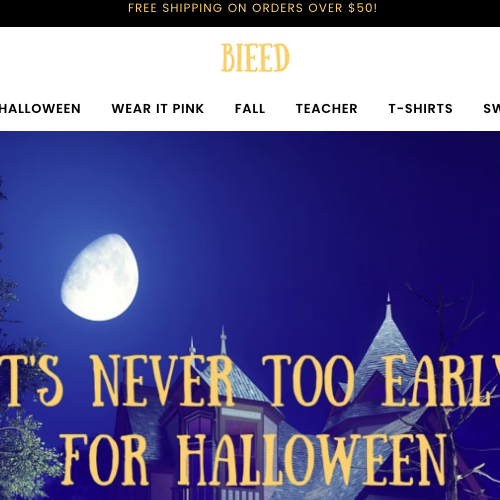Screen dimensions: 500x500
Task: Go to the Fall collection
Action: tap(250, 109)
